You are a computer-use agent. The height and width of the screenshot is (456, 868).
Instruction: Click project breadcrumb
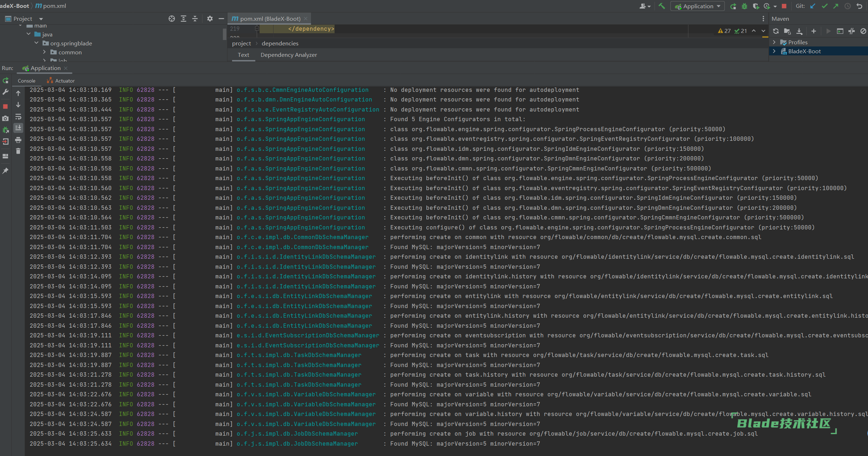[242, 43]
